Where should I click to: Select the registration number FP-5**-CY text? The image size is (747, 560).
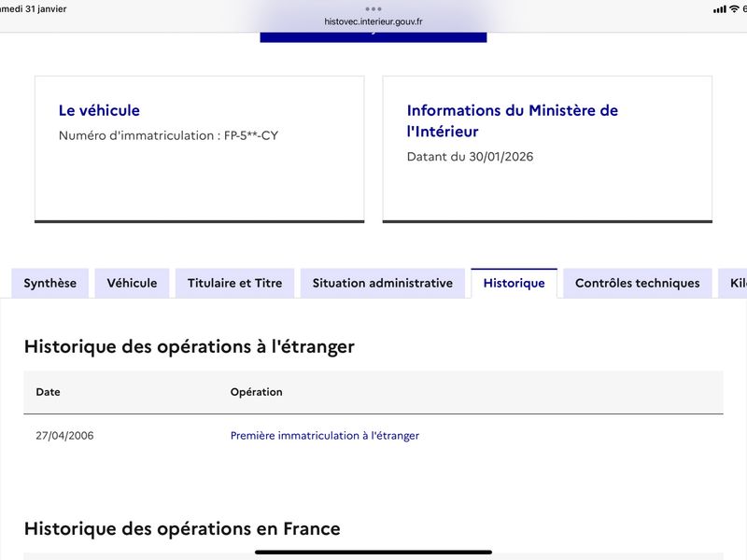pyautogui.click(x=251, y=135)
